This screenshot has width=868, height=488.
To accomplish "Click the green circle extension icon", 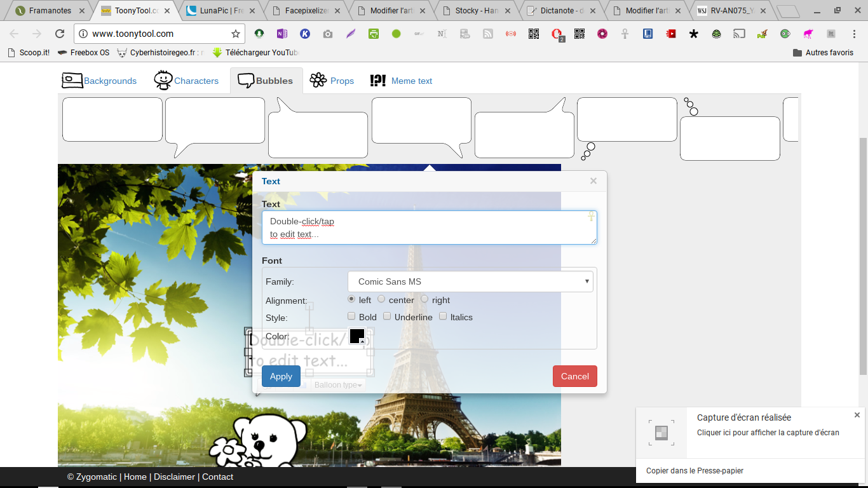I will (x=397, y=34).
